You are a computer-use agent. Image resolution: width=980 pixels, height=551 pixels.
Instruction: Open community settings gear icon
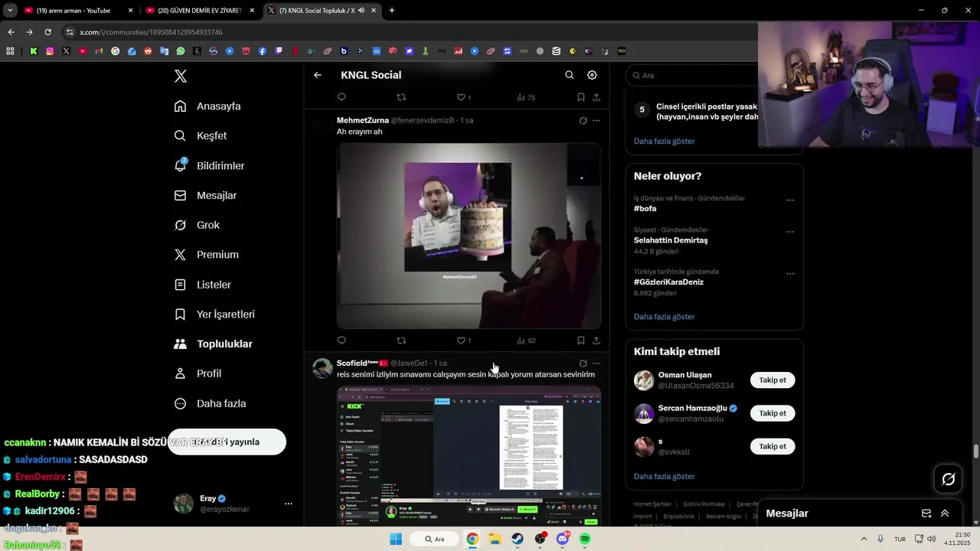592,75
